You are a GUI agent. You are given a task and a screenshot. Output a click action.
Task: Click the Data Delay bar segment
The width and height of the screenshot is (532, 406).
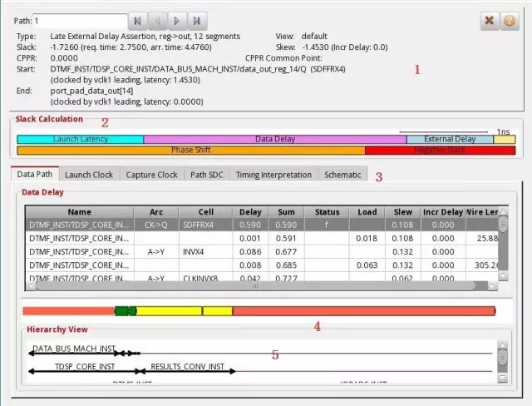tap(275, 139)
